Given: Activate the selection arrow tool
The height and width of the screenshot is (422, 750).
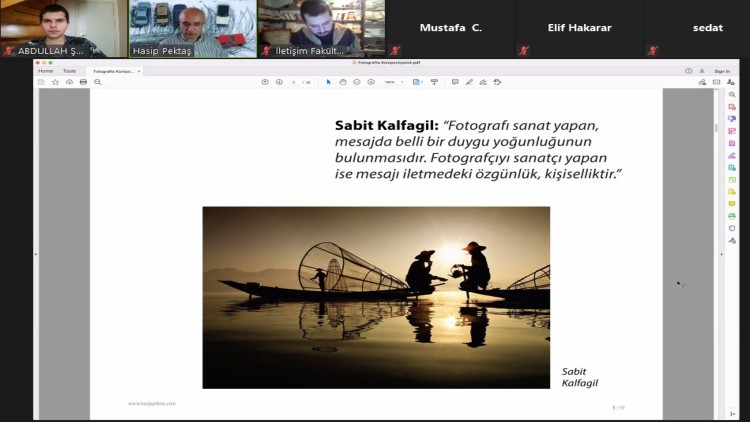Looking at the screenshot, I should click(x=328, y=82).
